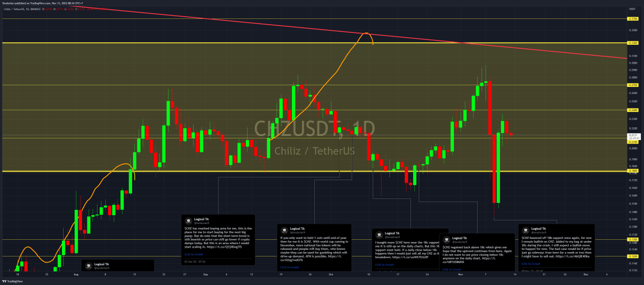Image resolution: width=644 pixels, height=285 pixels.
Task: Click the 'Oct' label on time axis
Action: click(x=332, y=274)
